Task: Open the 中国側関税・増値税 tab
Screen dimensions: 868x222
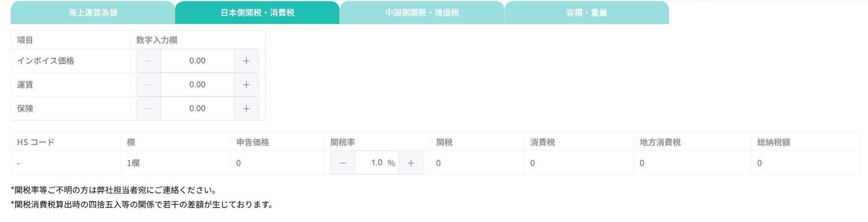Action: pos(422,13)
